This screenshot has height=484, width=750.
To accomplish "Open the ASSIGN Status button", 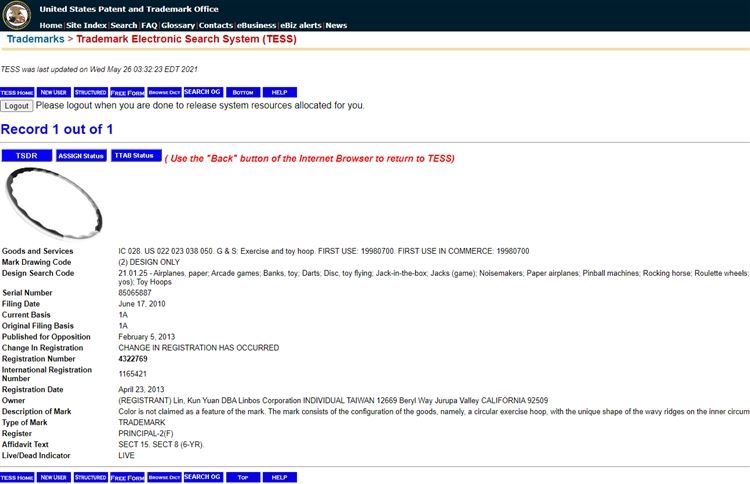I will pyautogui.click(x=81, y=155).
